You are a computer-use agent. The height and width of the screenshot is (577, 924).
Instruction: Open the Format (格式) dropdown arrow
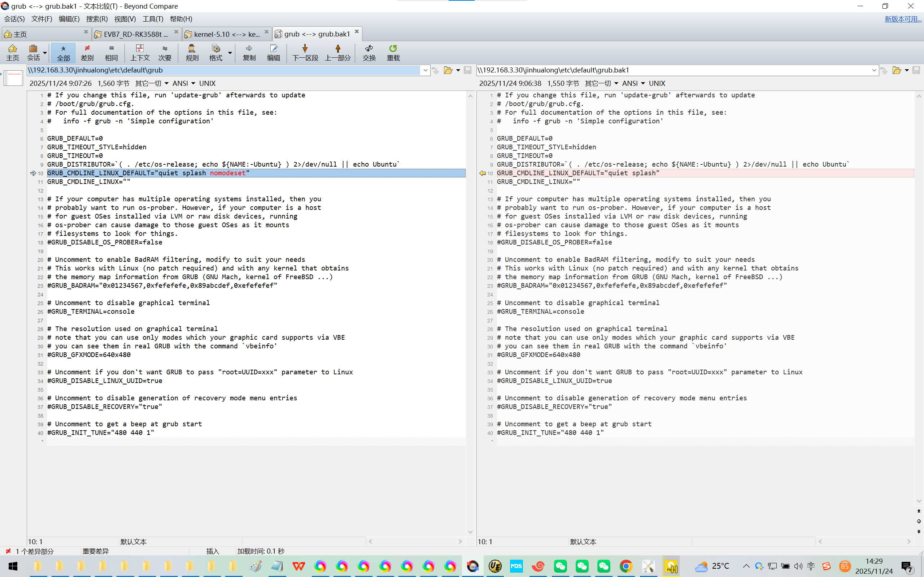[x=230, y=52]
